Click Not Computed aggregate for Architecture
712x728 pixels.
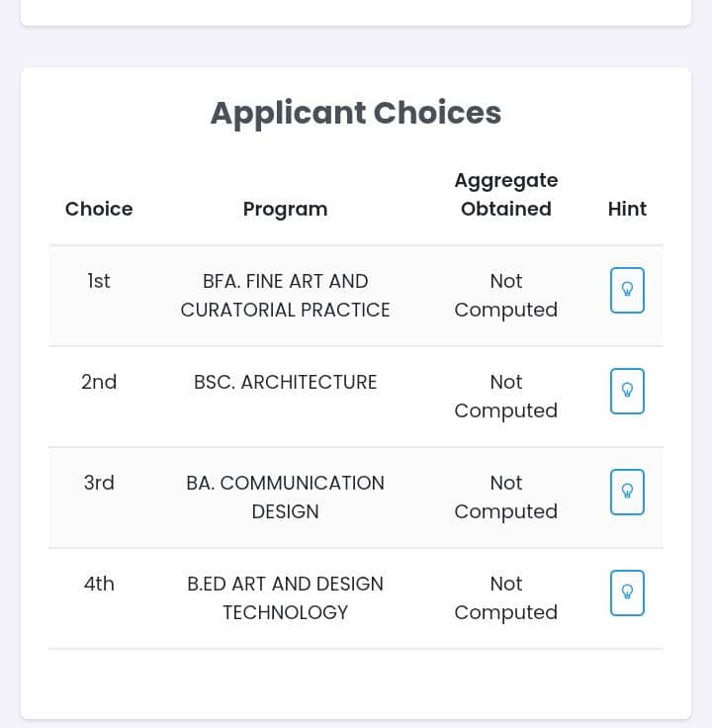[x=506, y=397]
